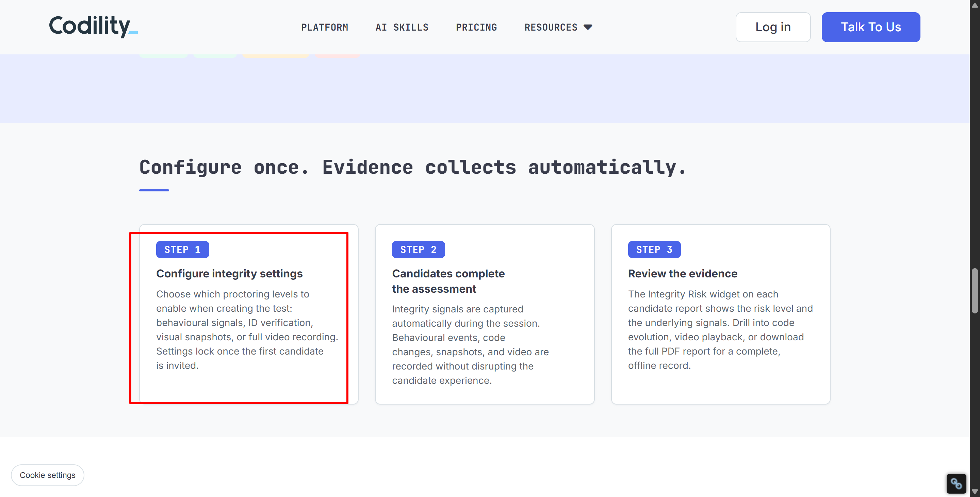Click the Step 1 badge
The width and height of the screenshot is (980, 497).
pos(183,249)
